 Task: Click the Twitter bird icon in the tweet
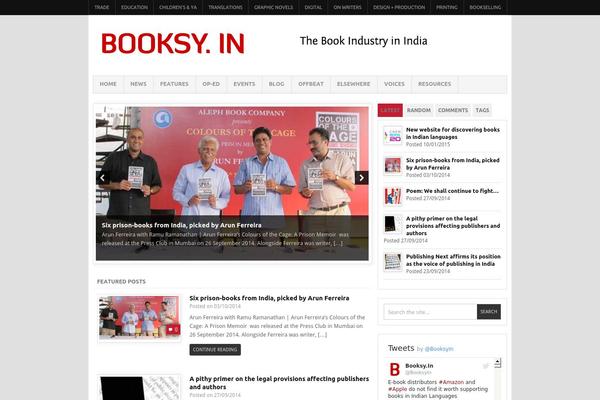click(486, 366)
